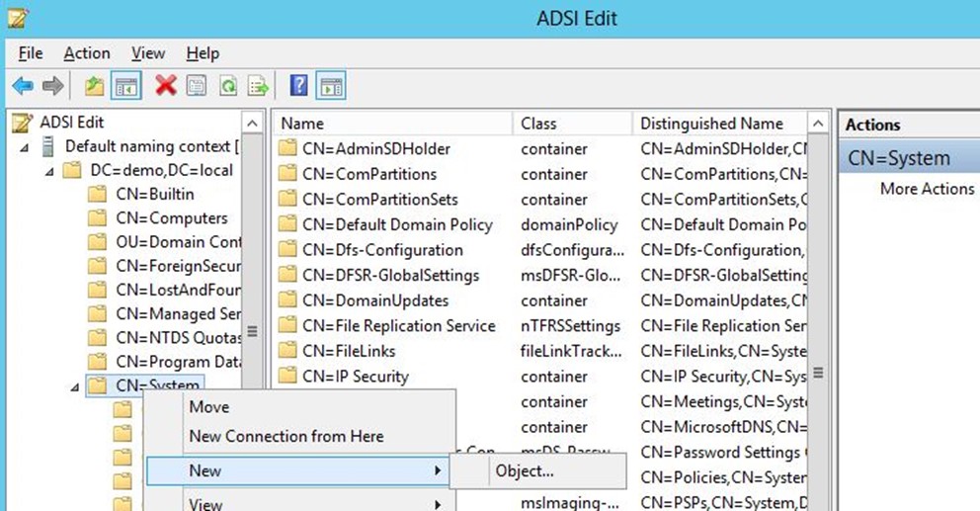Select the CN=LostAndFound tree node
Viewport: 980px width, 511px height.
click(x=178, y=291)
